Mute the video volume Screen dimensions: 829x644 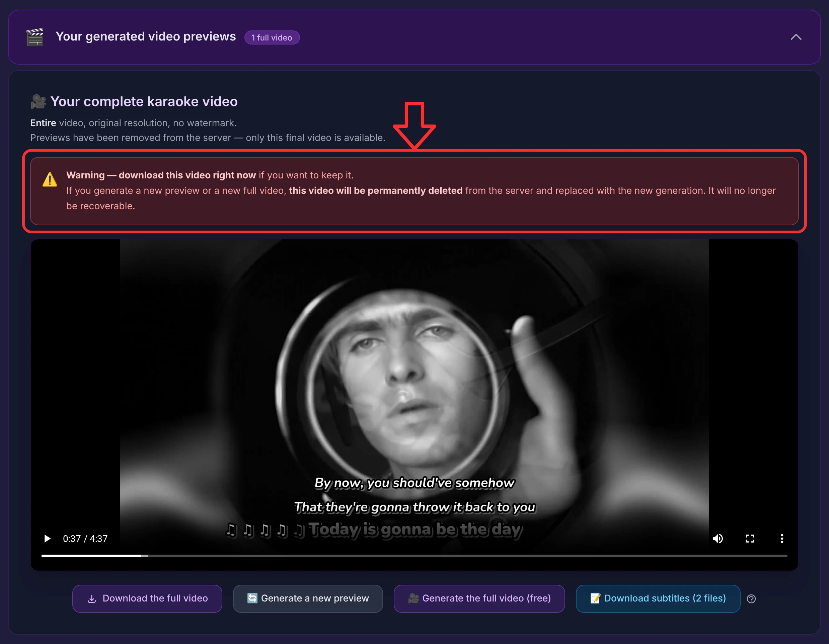point(718,538)
